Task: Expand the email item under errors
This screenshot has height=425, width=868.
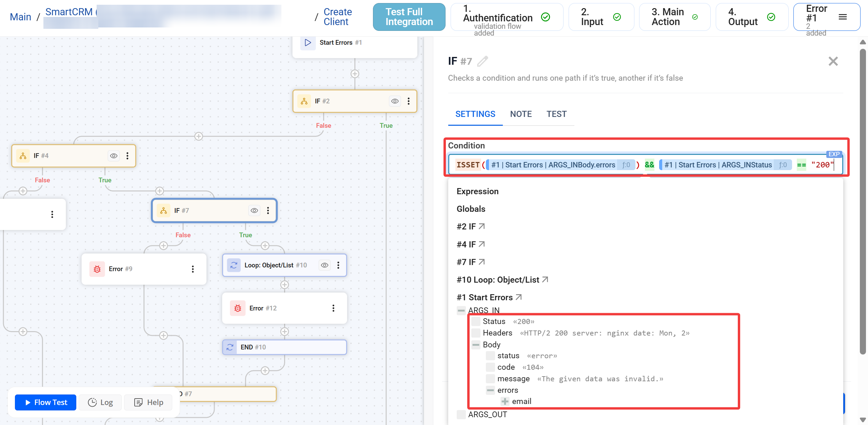Action: 505,401
